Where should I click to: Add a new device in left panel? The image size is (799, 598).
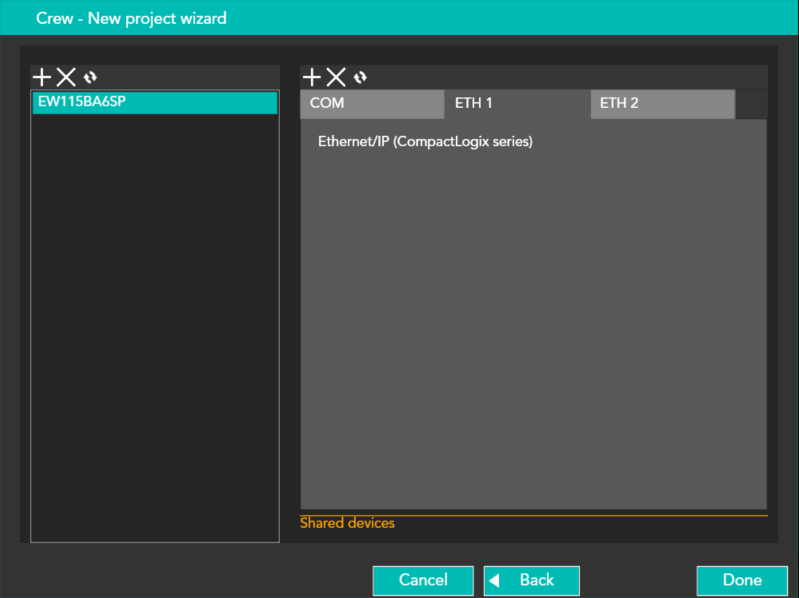(x=42, y=77)
